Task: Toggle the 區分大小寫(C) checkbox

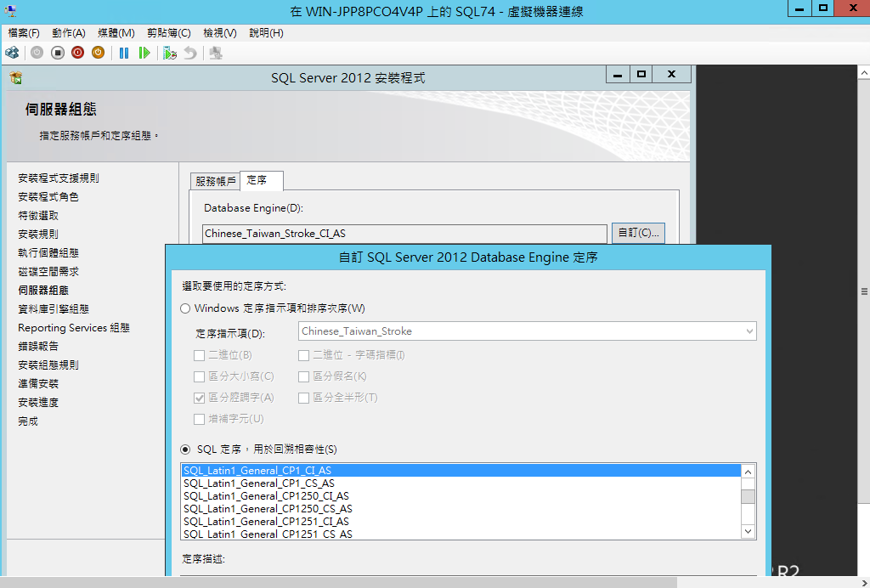Action: click(199, 377)
